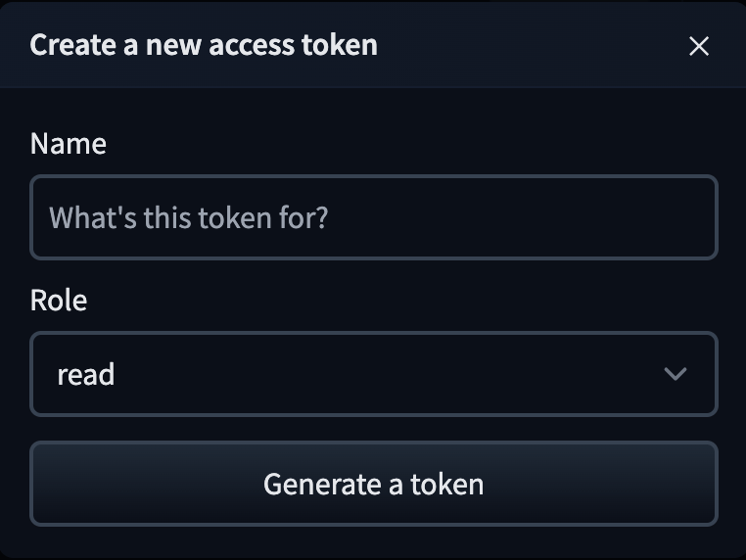Click the Role field label
This screenshot has width=746, height=560.
point(59,301)
